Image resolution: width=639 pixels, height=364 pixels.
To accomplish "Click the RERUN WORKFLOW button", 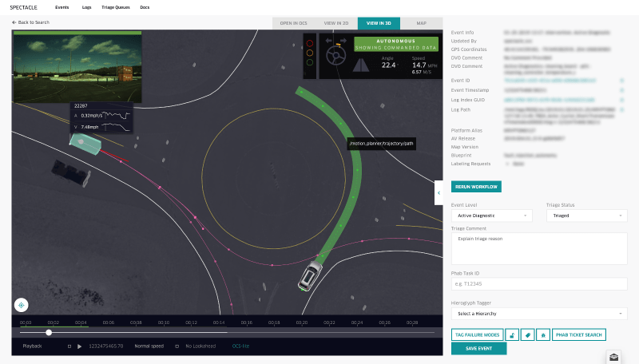I will pos(476,187).
